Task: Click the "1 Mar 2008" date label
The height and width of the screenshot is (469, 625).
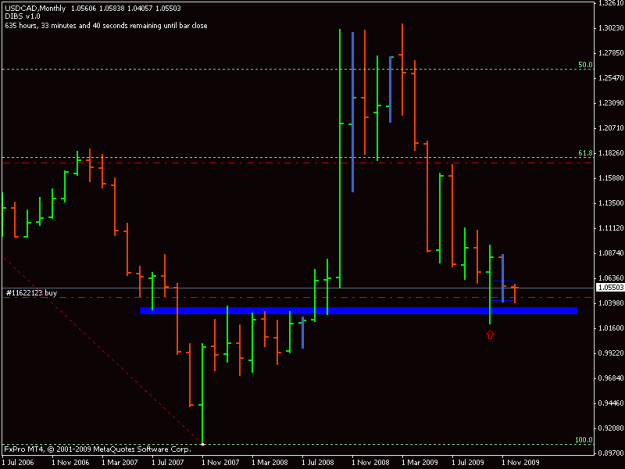Action: pos(270,462)
